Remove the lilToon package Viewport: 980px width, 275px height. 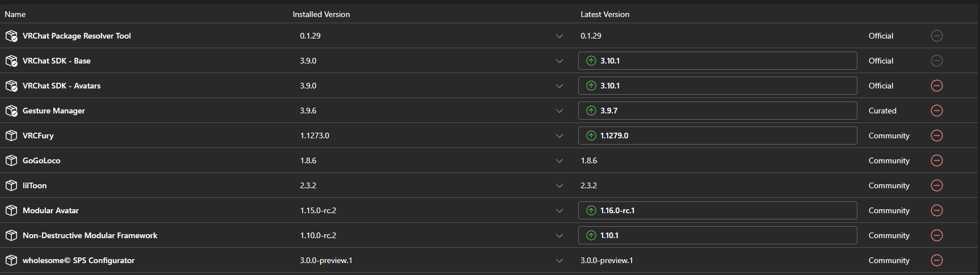click(937, 185)
